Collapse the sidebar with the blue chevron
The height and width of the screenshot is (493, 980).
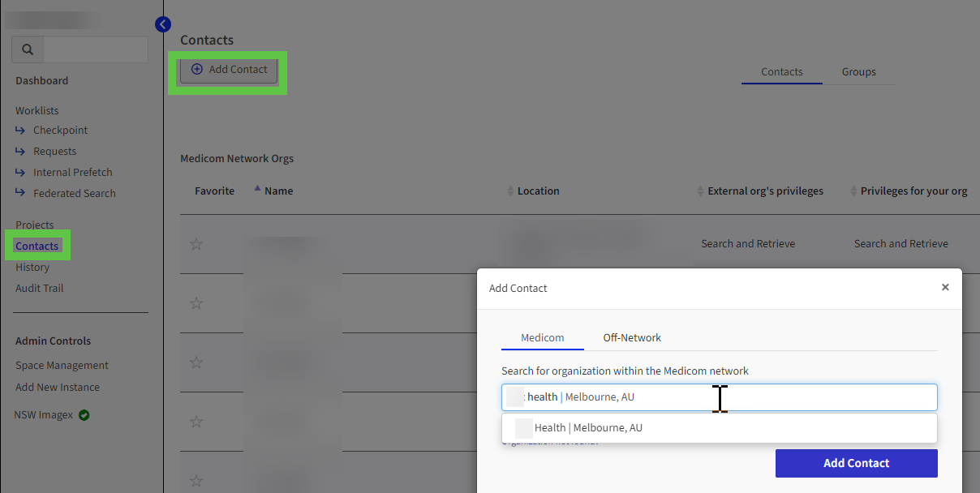coord(163,24)
